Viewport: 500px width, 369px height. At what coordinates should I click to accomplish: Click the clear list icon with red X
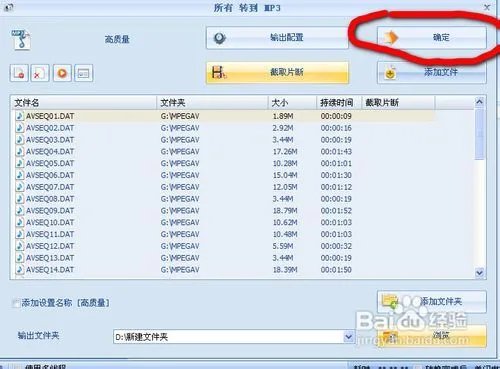click(40, 73)
